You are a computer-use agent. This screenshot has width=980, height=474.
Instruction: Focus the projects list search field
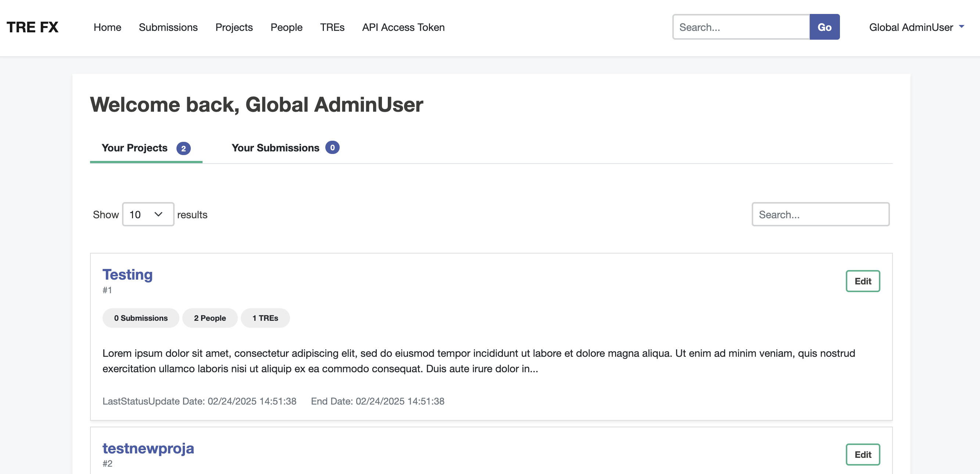pos(820,215)
